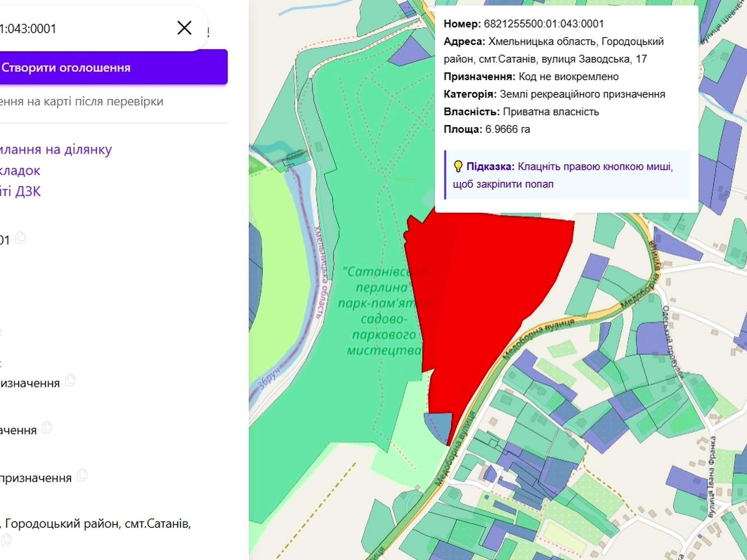
Task: Click the Номер line in parcel popup
Action: tap(523, 24)
